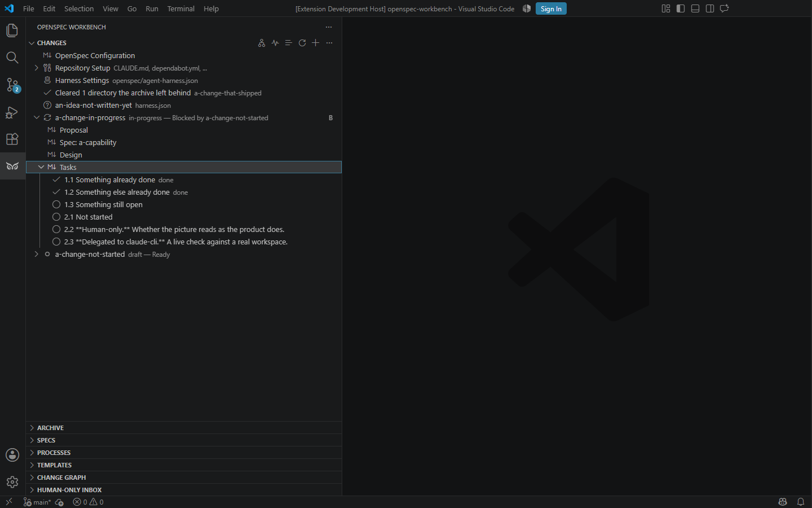
Task: Open the Go menu
Action: click(x=132, y=8)
